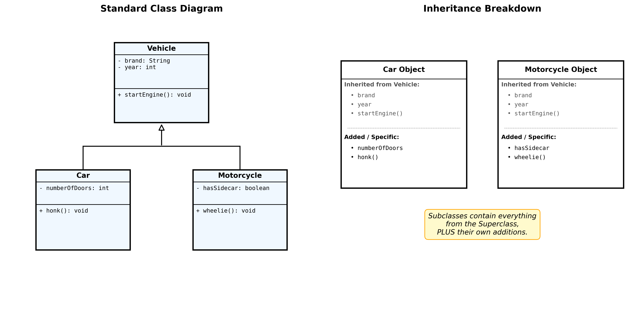Click the Car class header
Viewport: 644px width, 320px height.
point(83,175)
